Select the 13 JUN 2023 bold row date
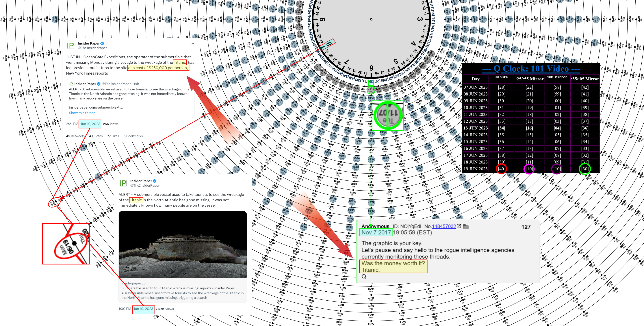 click(x=476, y=128)
